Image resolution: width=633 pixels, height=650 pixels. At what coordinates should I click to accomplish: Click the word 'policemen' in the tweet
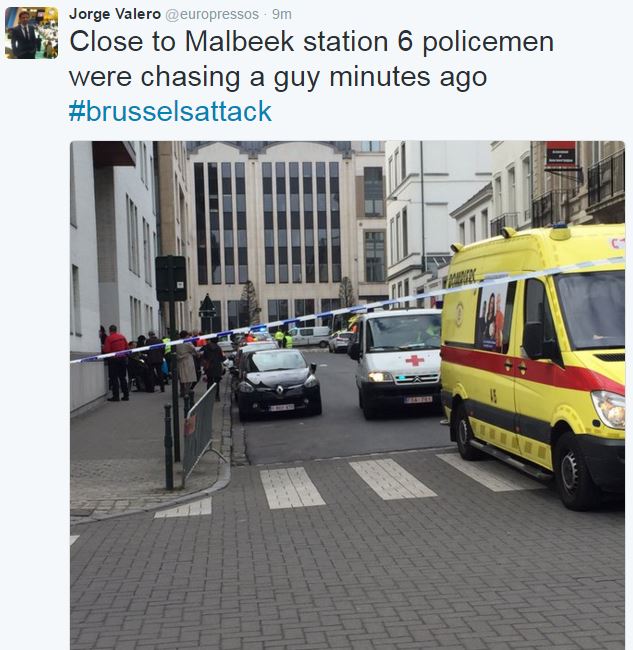point(488,43)
